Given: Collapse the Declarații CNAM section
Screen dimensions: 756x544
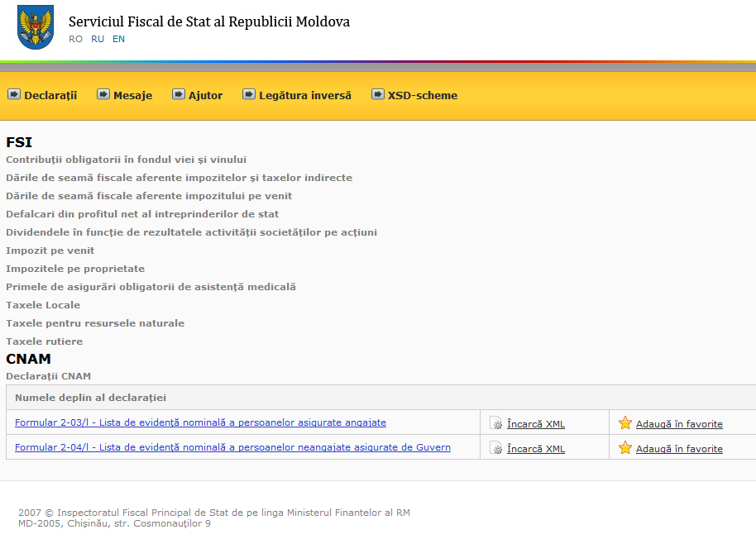Looking at the screenshot, I should click(x=48, y=376).
